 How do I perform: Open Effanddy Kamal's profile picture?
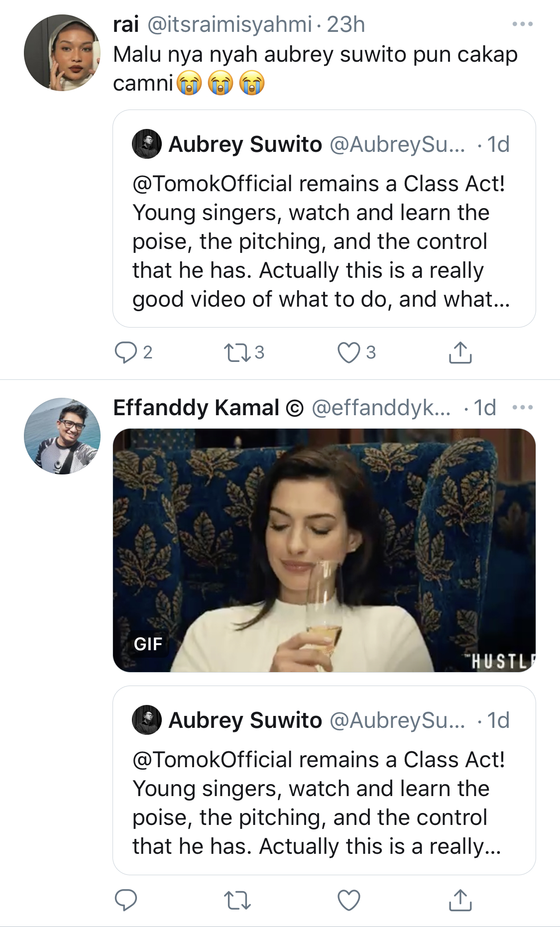(62, 436)
